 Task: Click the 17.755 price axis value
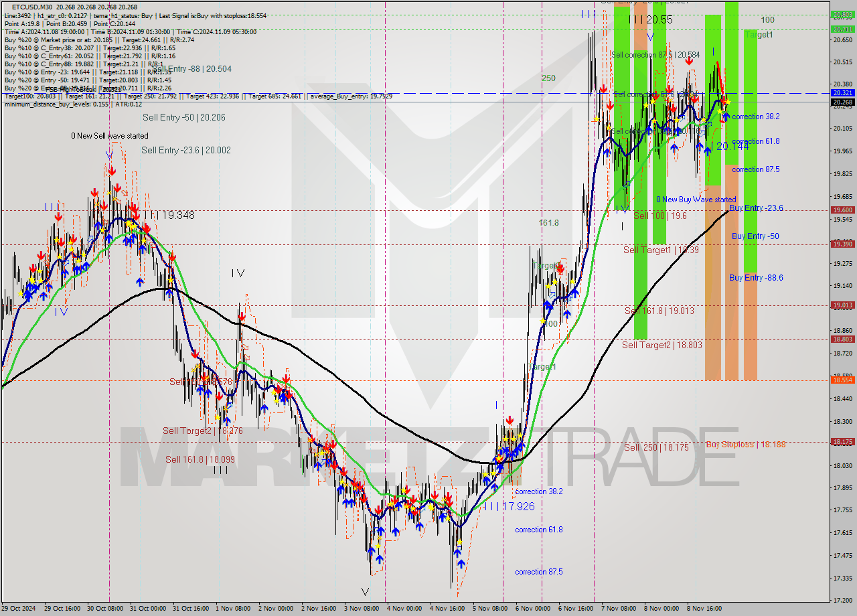click(842, 510)
